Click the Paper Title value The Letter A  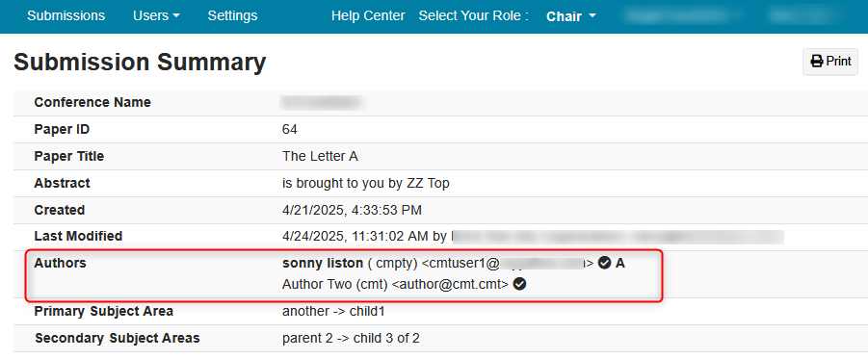[x=320, y=157]
